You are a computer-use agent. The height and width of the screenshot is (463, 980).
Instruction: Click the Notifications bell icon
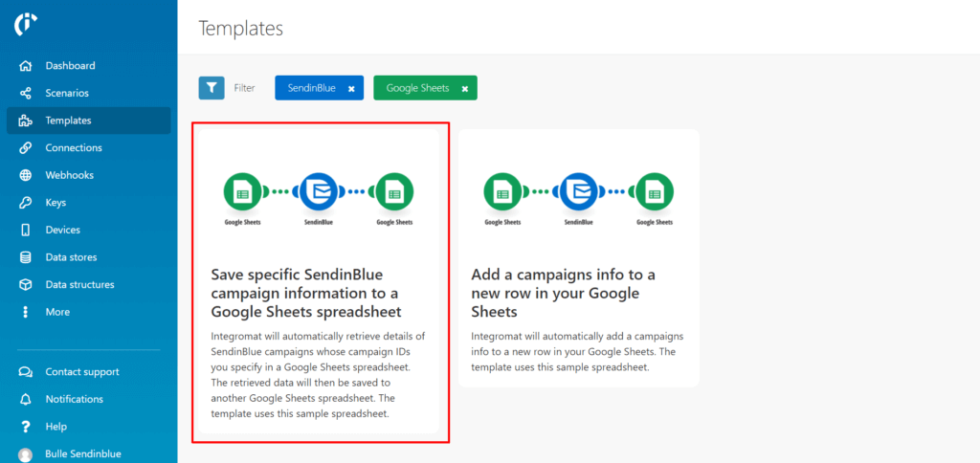pos(26,399)
